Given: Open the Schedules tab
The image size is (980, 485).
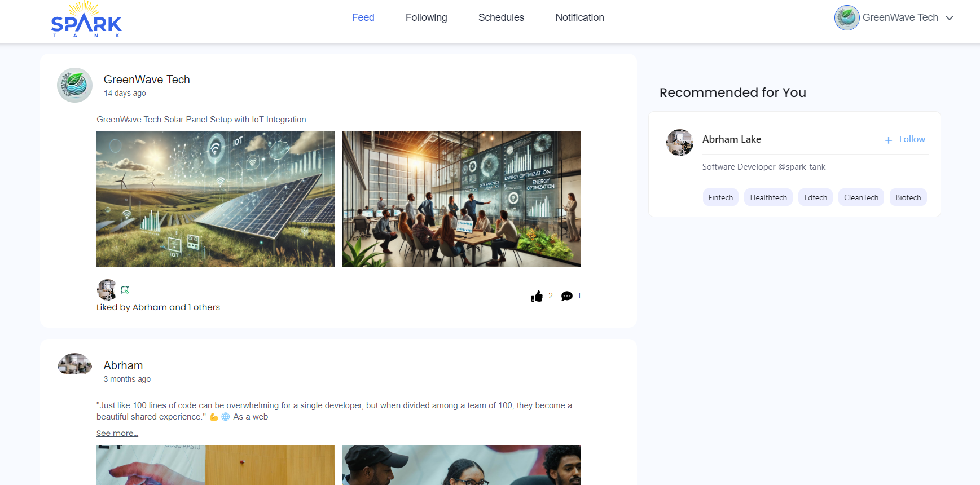Looking at the screenshot, I should point(501,17).
